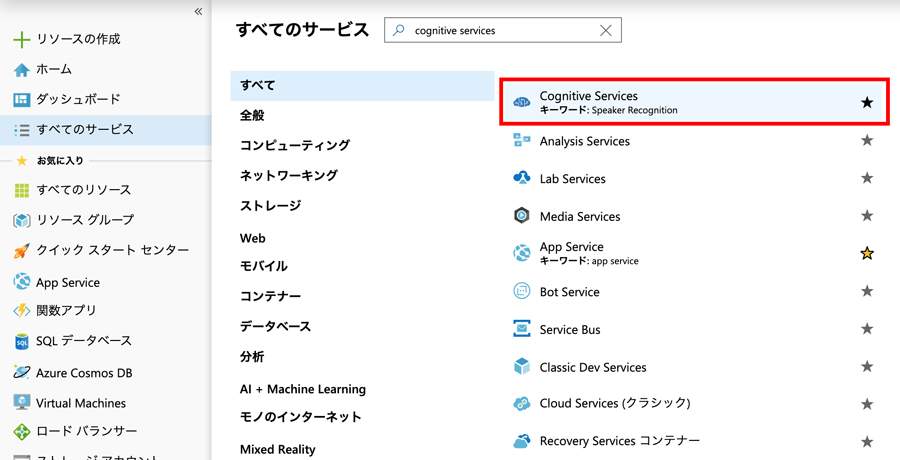Toggle favorite star for Service Bus
Screen dimensions: 900x460
tap(867, 328)
